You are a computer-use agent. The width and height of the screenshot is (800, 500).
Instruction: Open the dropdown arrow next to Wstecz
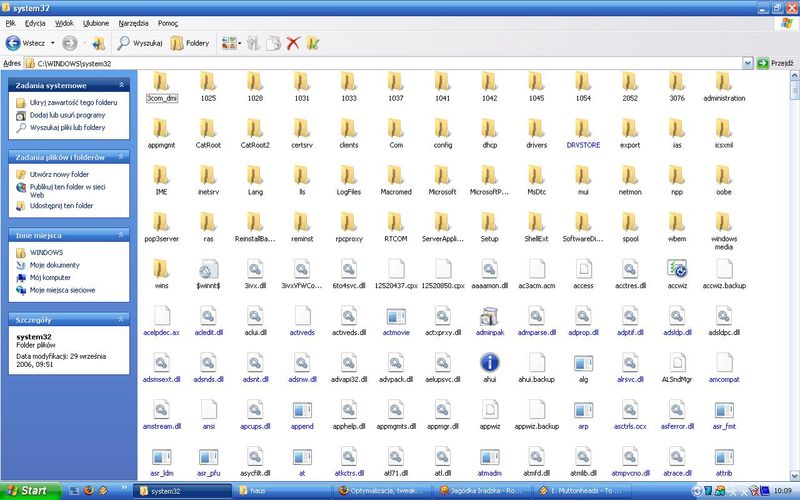(x=53, y=43)
